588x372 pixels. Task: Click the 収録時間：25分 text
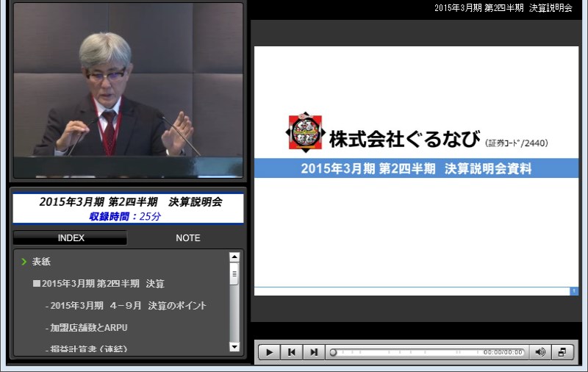pos(125,216)
